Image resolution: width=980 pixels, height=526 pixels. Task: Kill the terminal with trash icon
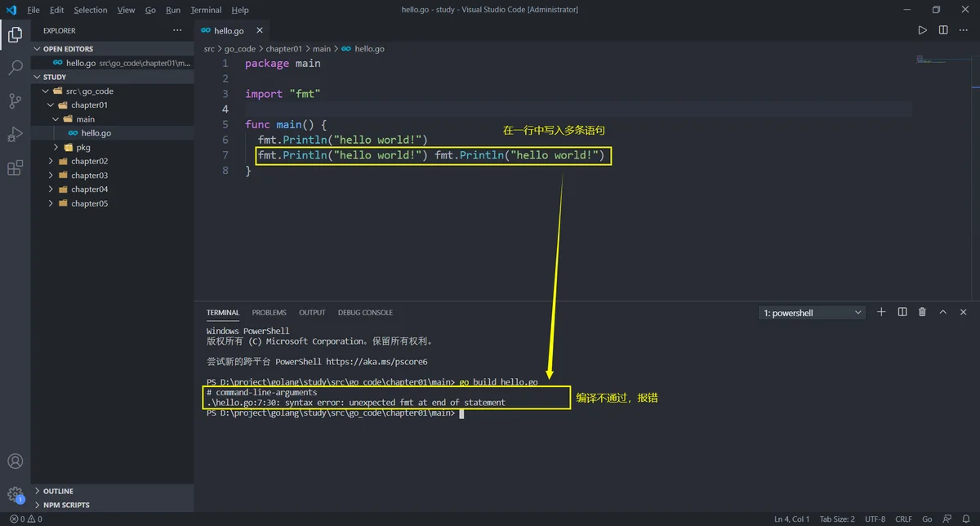pyautogui.click(x=923, y=312)
